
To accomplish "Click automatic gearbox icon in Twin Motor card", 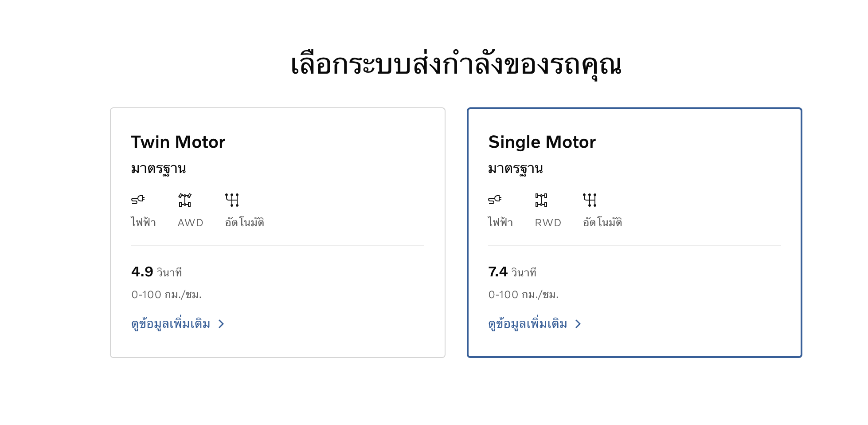I will click(232, 200).
